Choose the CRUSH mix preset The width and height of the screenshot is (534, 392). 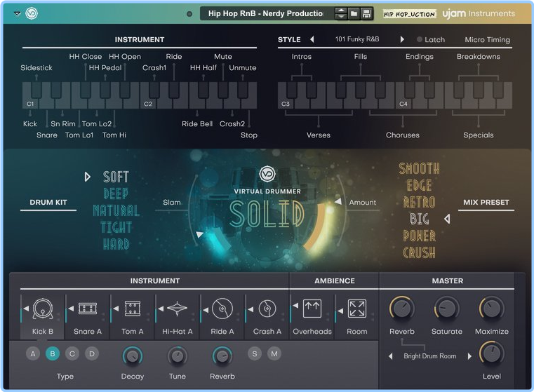[x=419, y=252]
